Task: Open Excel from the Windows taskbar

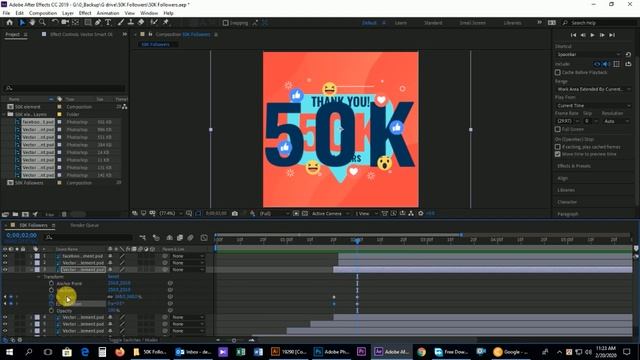Action: click(x=241, y=352)
